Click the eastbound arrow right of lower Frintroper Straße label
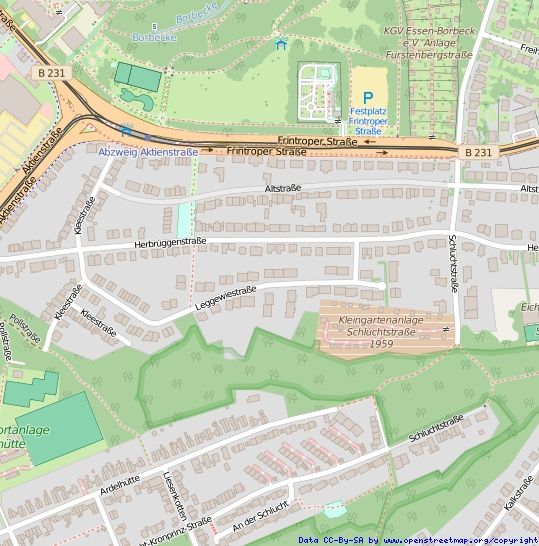The image size is (539, 546). (382, 153)
